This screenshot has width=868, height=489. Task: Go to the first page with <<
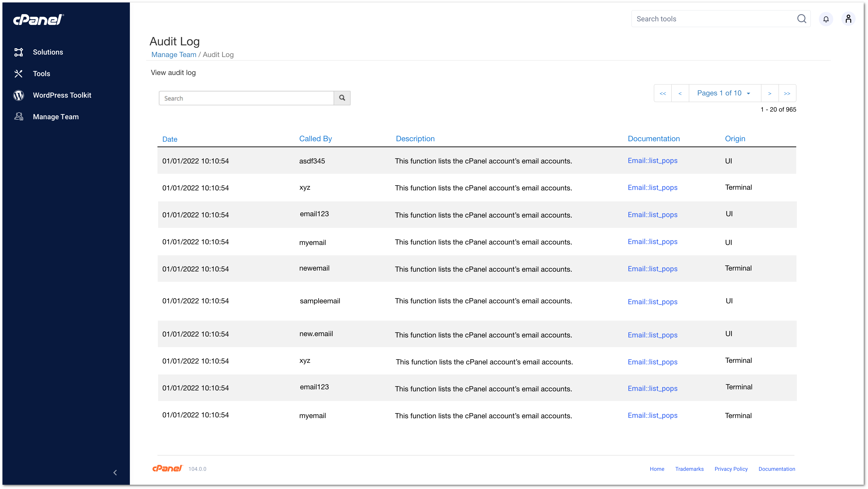(x=663, y=93)
